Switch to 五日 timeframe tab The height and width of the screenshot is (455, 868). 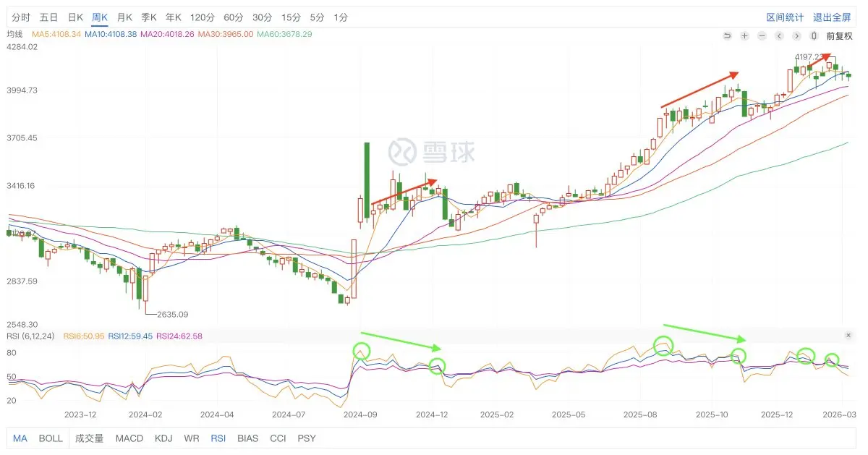(48, 17)
